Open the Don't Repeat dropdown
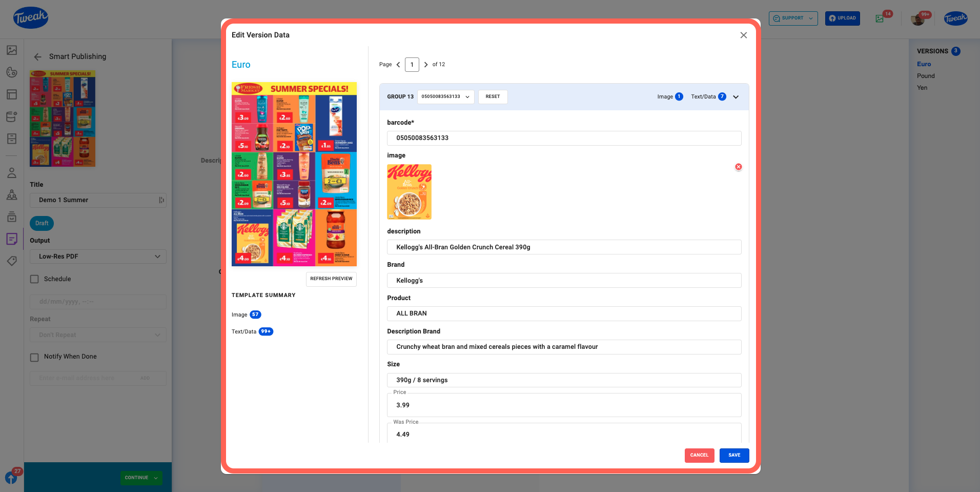 click(98, 335)
